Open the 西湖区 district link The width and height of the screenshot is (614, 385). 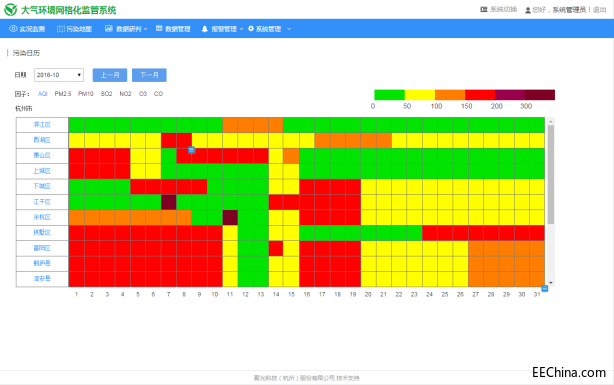tap(42, 140)
